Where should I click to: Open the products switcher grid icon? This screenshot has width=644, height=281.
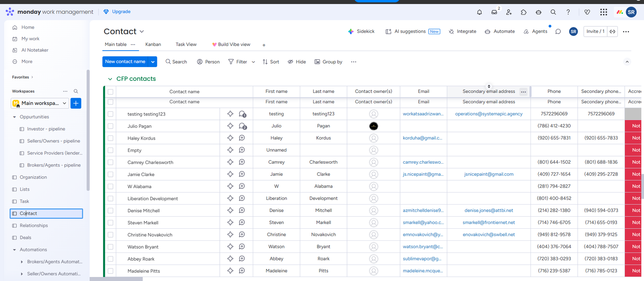click(603, 12)
